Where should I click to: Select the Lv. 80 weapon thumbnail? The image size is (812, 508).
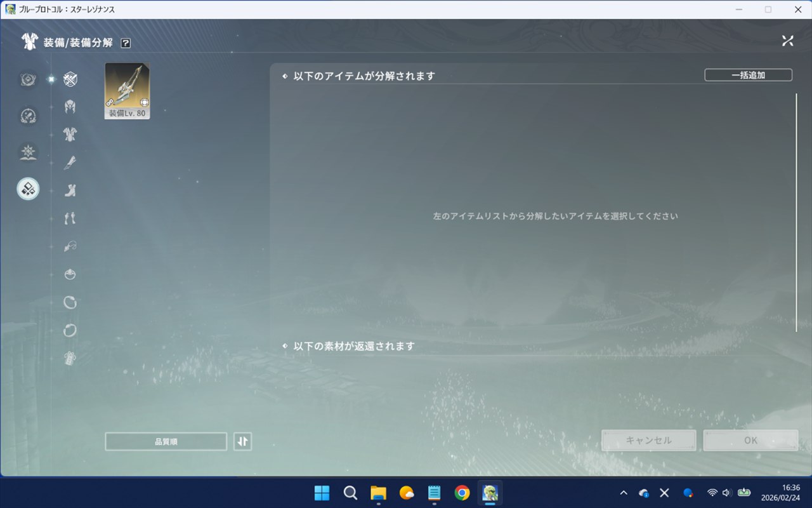pos(128,91)
